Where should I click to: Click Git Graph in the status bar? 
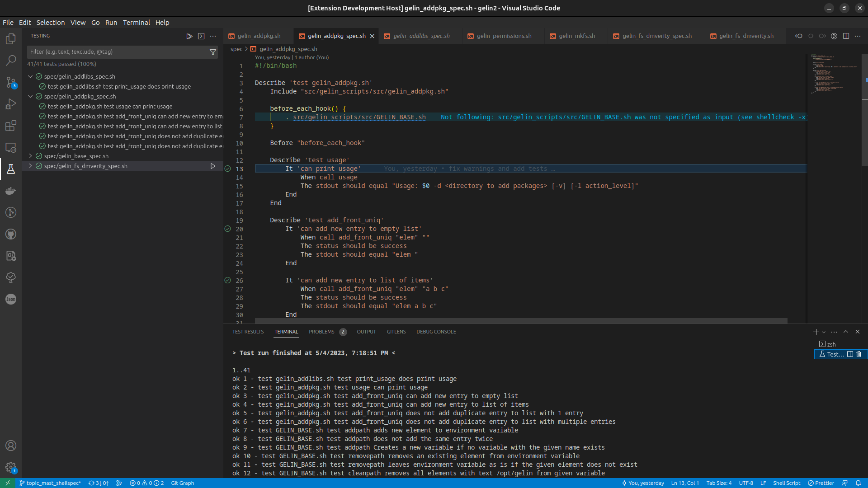(x=183, y=483)
